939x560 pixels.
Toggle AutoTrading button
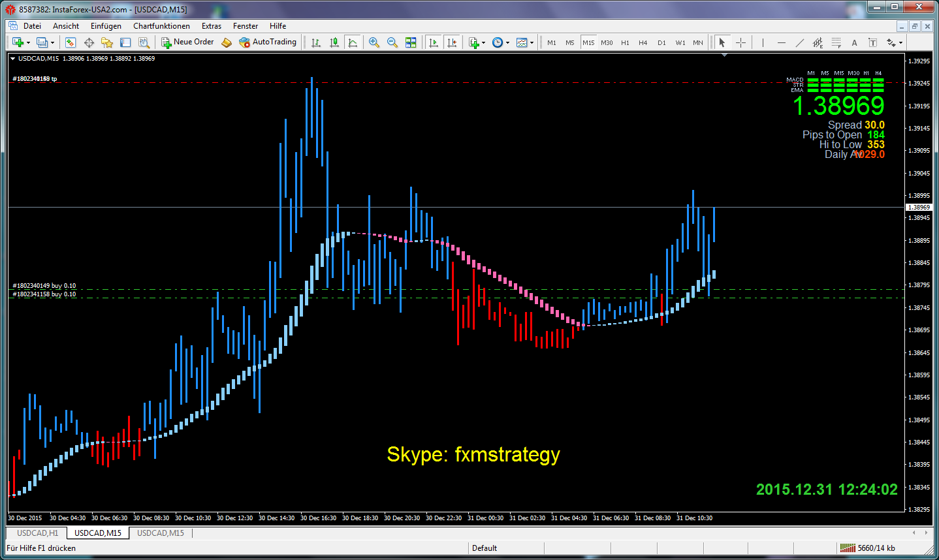pos(268,42)
